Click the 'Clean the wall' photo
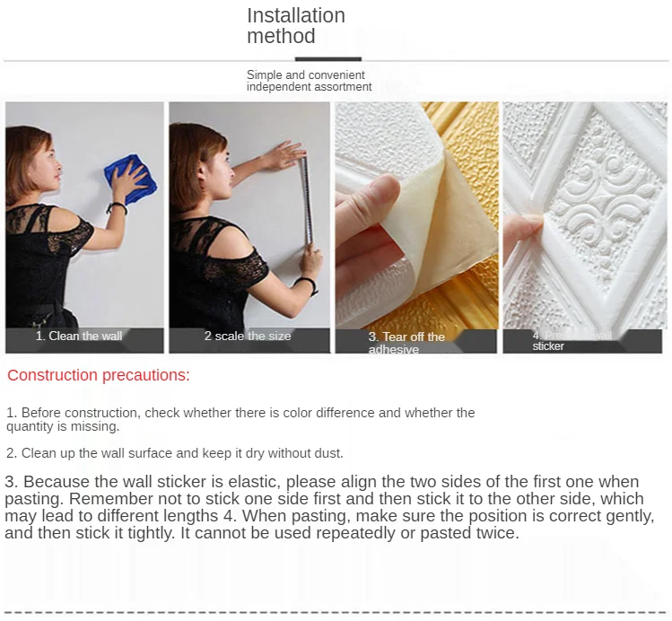The image size is (672, 621). click(84, 227)
